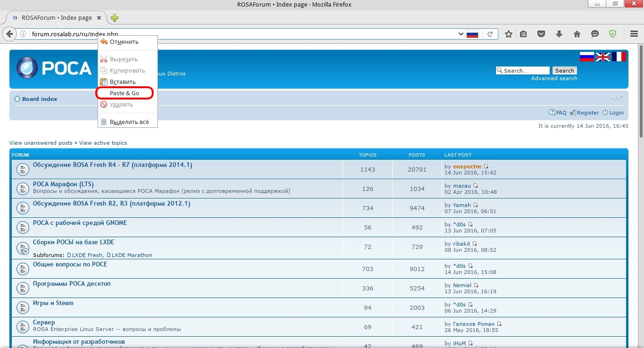Open forum РОСА с рабочей средой GNOME

[80, 223]
